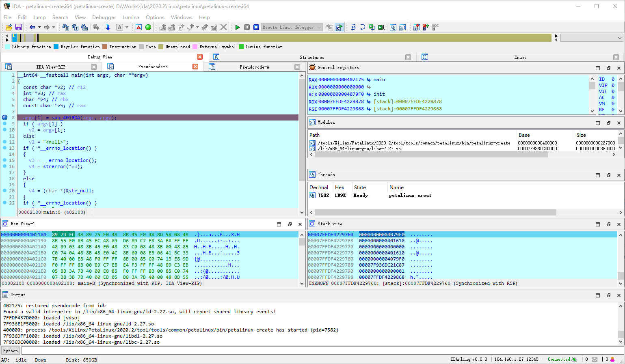Switch to the IDA View-RIP tab
This screenshot has height=364, width=625.
click(x=51, y=67)
